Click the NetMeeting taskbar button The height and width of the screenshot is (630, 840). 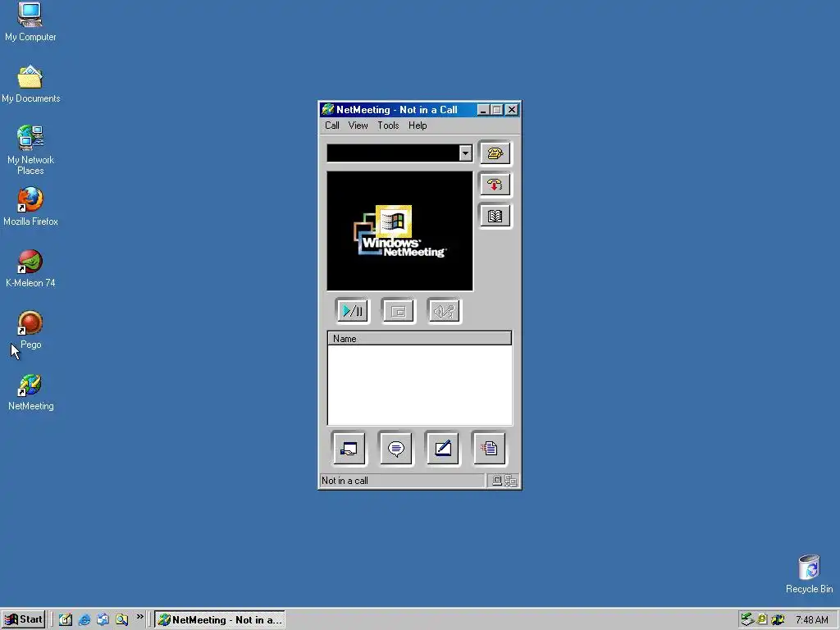[220, 620]
